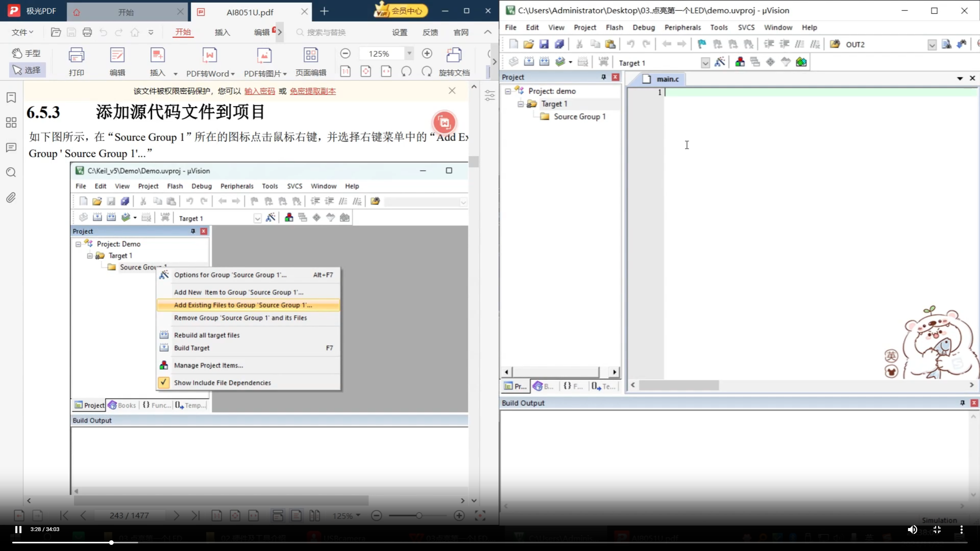This screenshot has height=551, width=980.
Task: Open the 页面编辑 page editing tool
Action: pyautogui.click(x=310, y=61)
